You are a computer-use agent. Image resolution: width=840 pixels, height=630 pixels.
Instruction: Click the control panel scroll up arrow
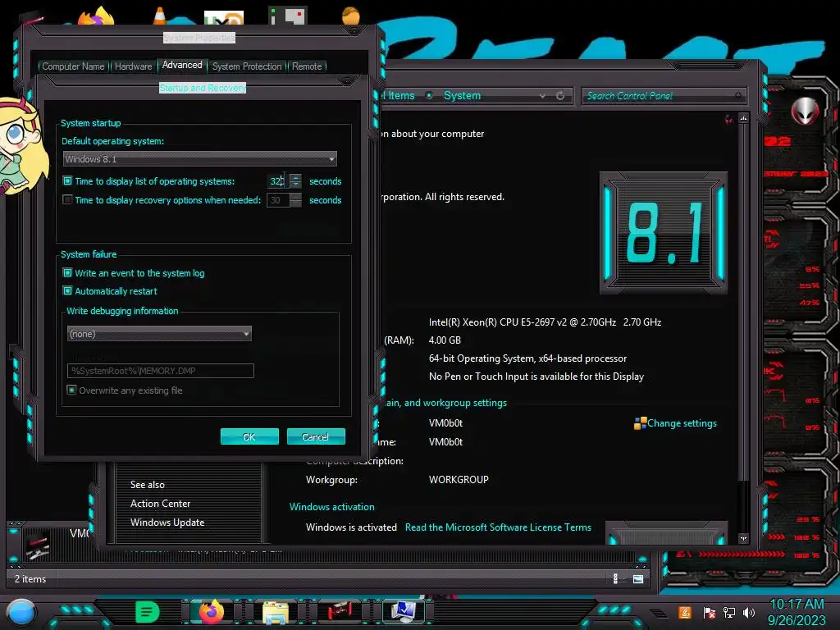(743, 118)
